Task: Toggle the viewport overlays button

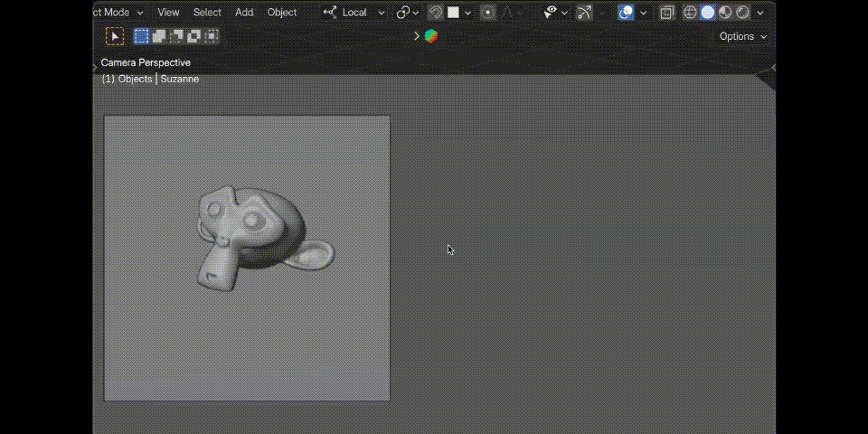Action: (626, 12)
